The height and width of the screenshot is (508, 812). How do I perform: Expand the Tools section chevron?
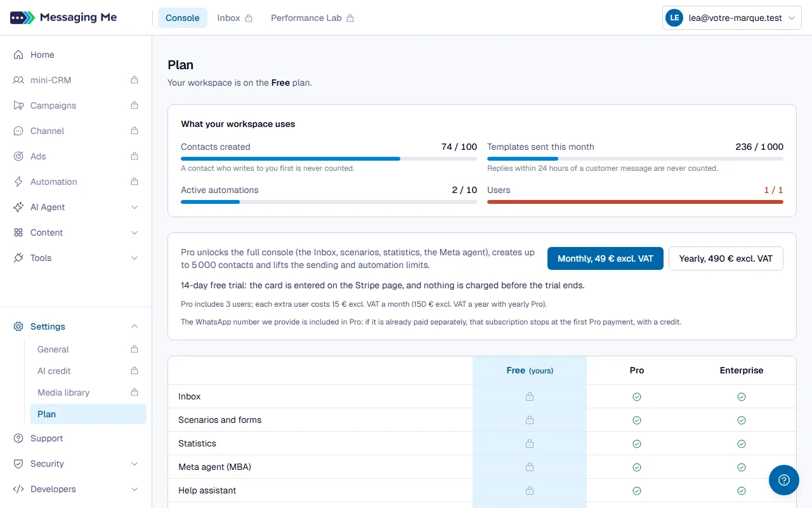click(x=134, y=258)
